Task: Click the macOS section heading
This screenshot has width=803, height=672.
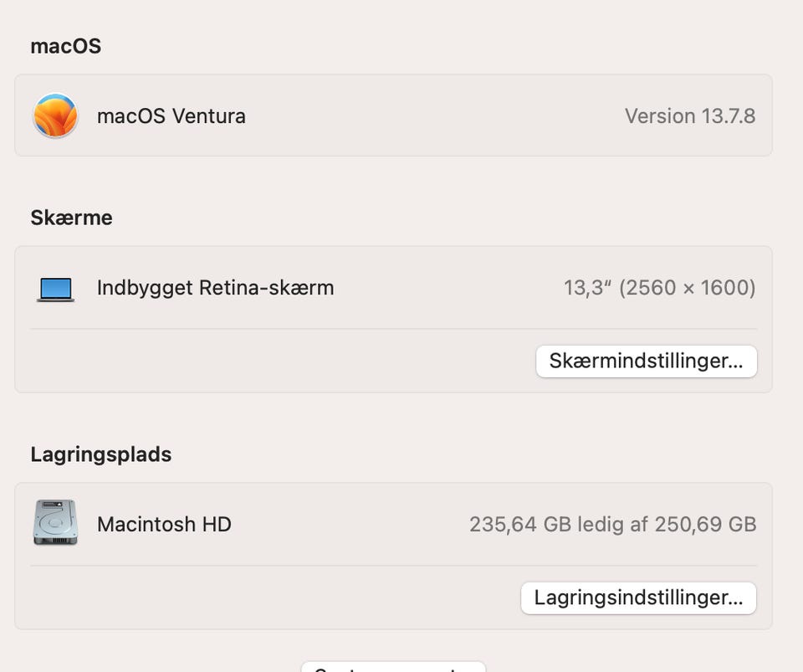Action: click(65, 46)
